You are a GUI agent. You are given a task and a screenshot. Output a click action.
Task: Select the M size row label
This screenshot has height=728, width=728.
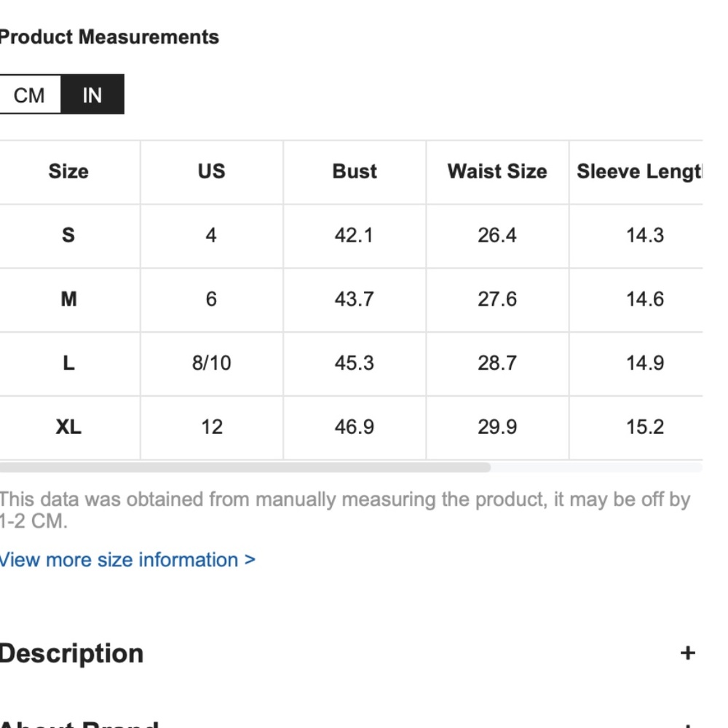point(68,299)
